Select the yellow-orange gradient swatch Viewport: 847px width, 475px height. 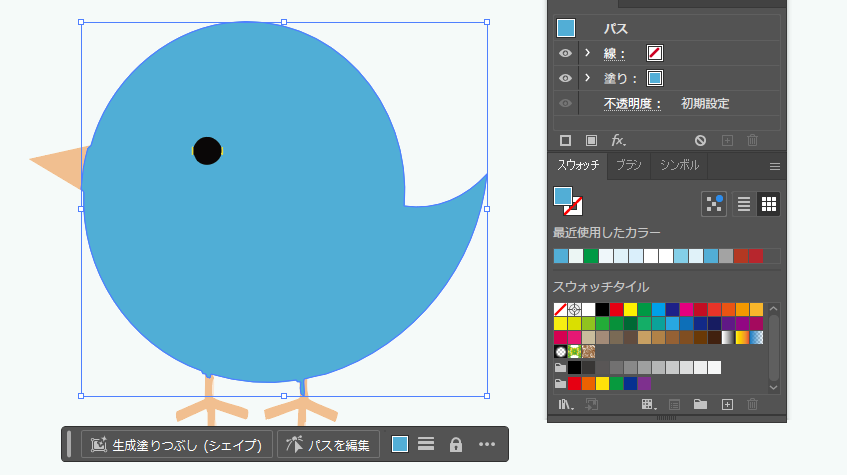click(742, 338)
